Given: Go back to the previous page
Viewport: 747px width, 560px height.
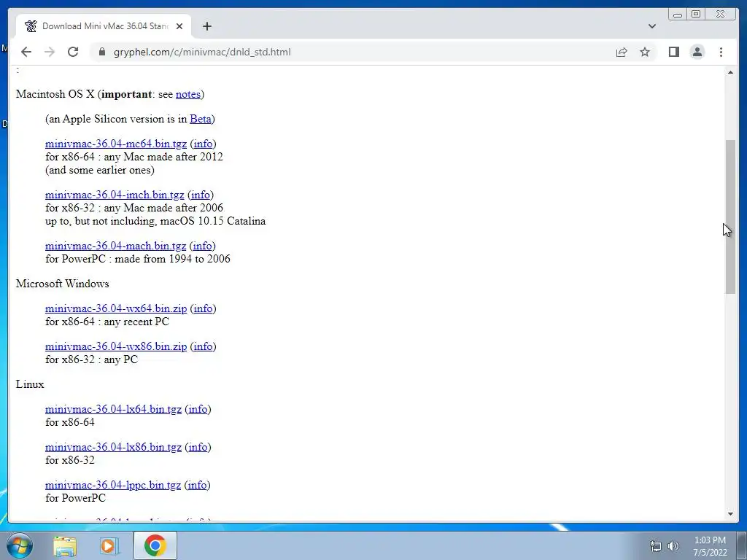Looking at the screenshot, I should pos(26,52).
